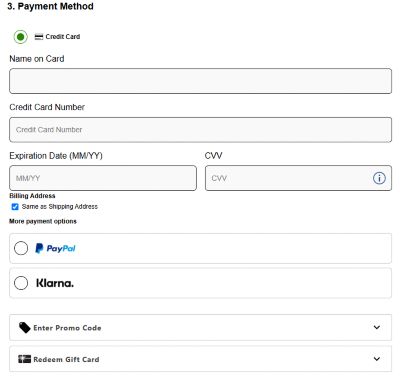Click the "Credit Card Number" label
400x380 pixels.
(x=47, y=107)
